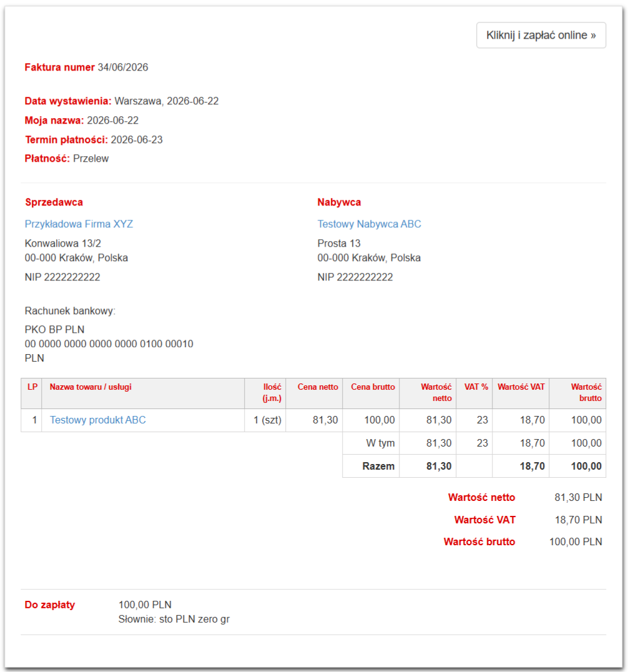Click the 'Kliknij i zapłać online' button
The height and width of the screenshot is (672, 628).
click(x=541, y=35)
